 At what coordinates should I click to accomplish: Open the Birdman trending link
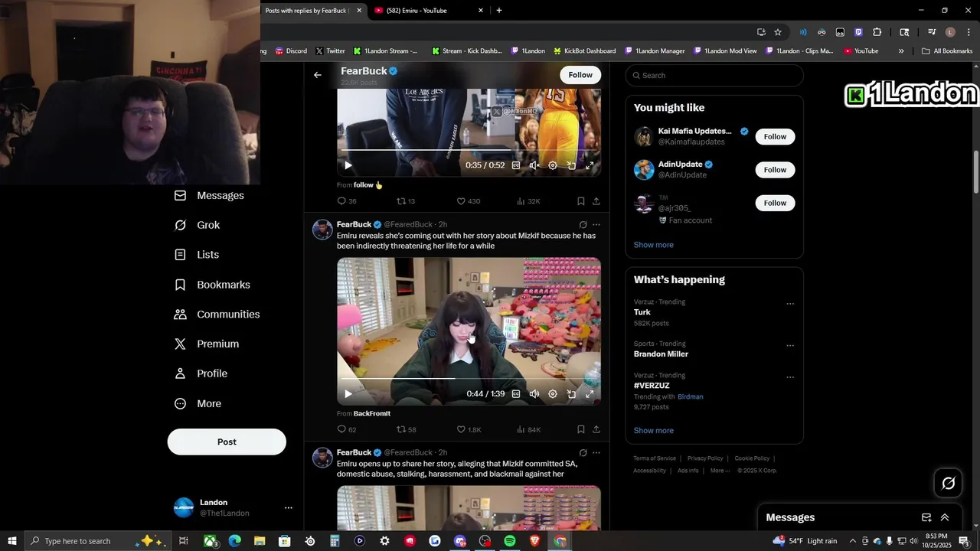coord(690,396)
